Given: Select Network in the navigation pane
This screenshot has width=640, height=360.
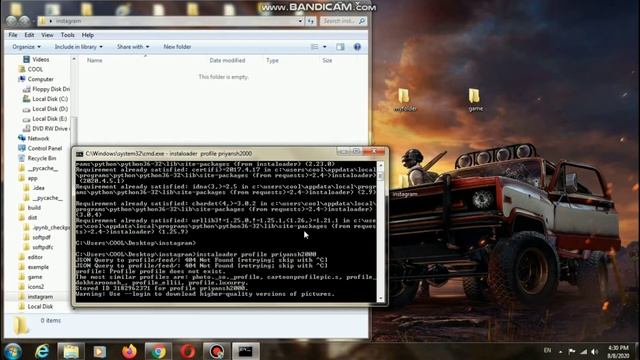Looking at the screenshot, I should point(33,138).
